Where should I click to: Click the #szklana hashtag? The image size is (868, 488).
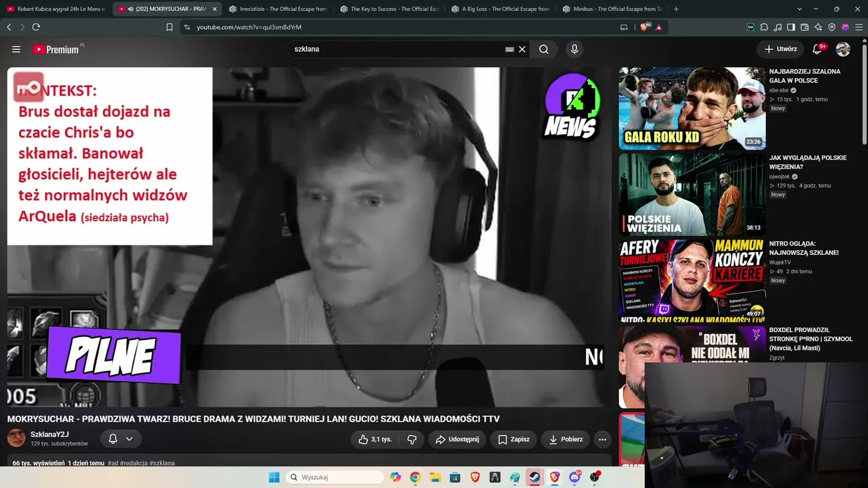pyautogui.click(x=162, y=463)
